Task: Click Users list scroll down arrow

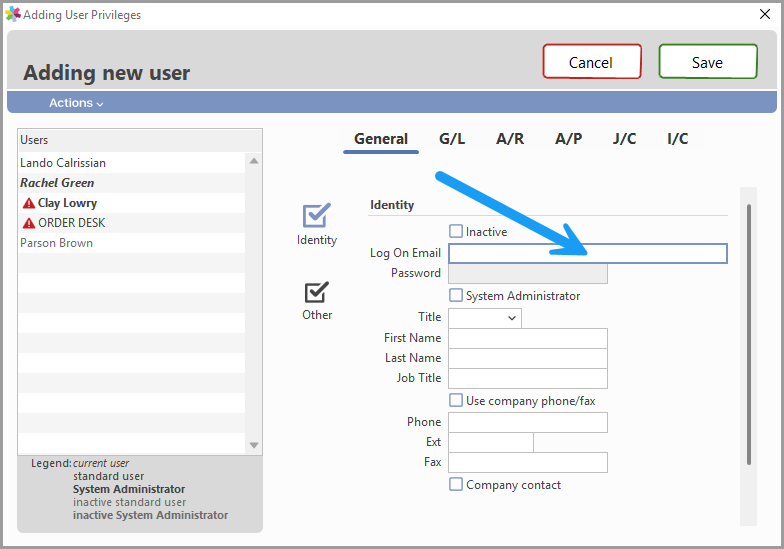Action: [x=254, y=445]
